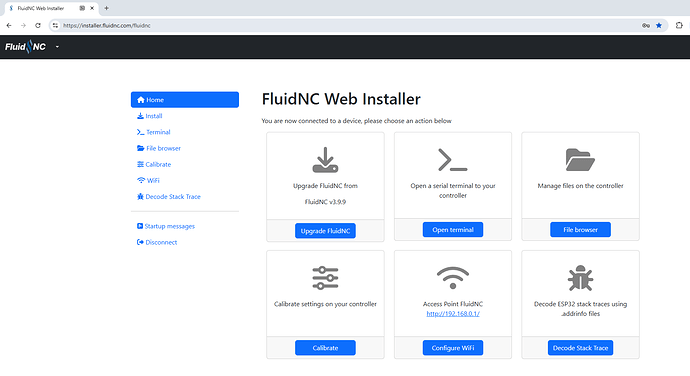This screenshot has width=690, height=376.
Task: Click the Terminal prompt icon in sidebar
Action: [140, 132]
